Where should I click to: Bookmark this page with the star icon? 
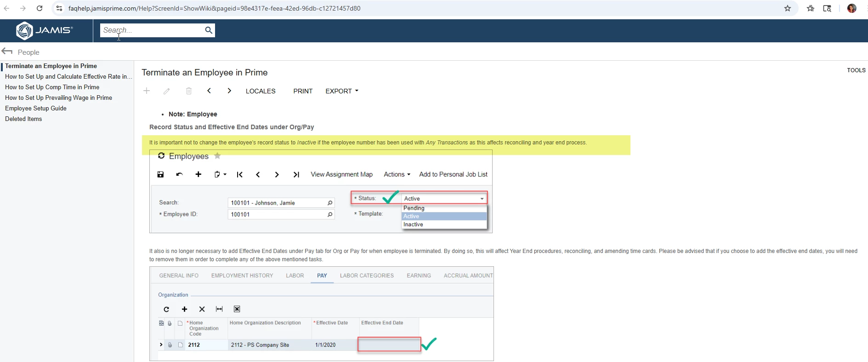point(788,8)
